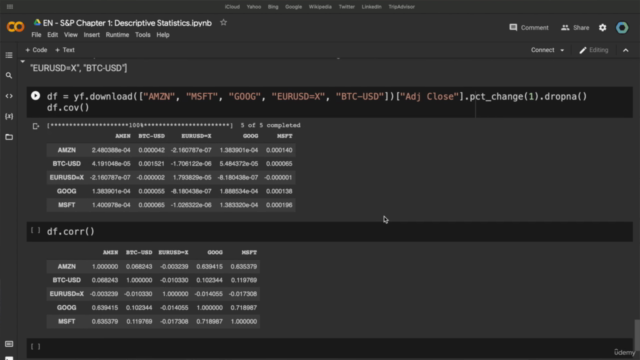Click the BTC-USD column header in covariance table
This screenshot has height=360, width=640.
pos(151,136)
